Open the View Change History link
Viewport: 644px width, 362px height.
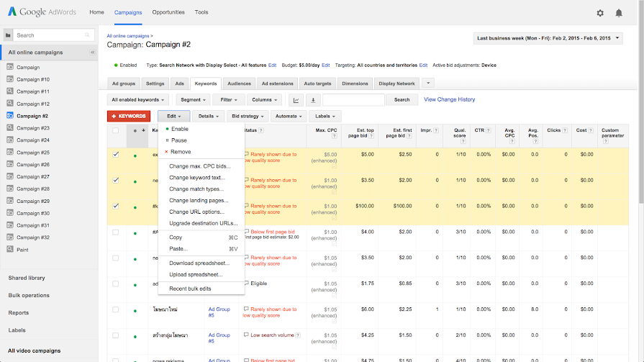449,99
